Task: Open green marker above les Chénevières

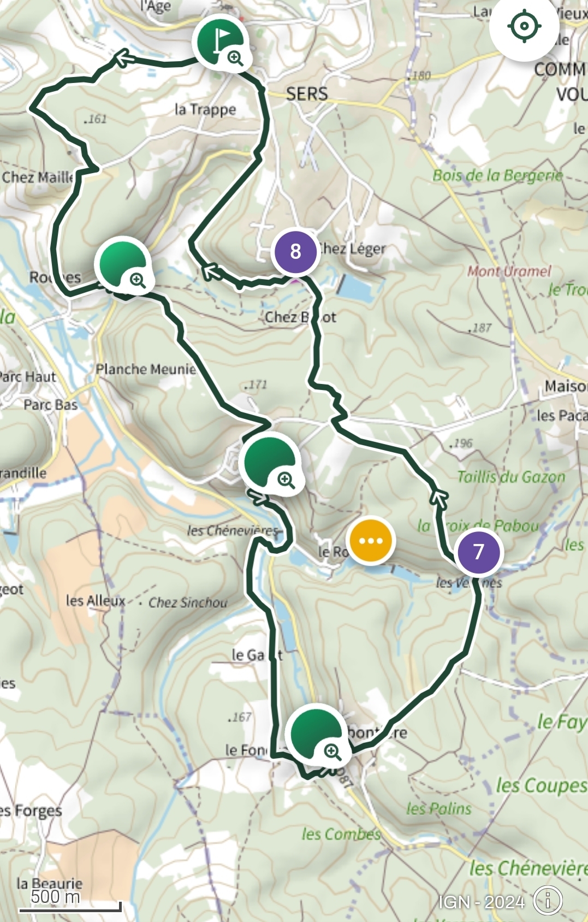Action: 271,463
